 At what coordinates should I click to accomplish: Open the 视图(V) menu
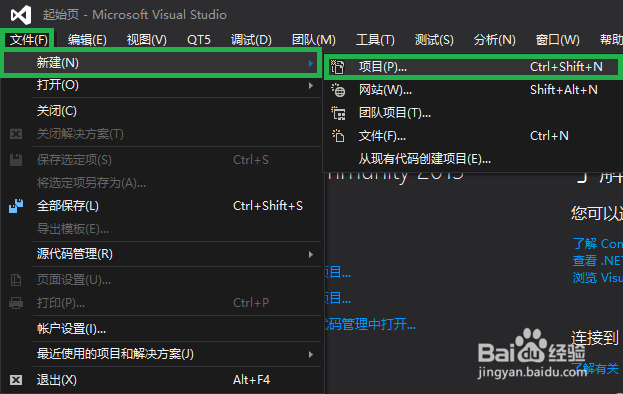coord(147,40)
